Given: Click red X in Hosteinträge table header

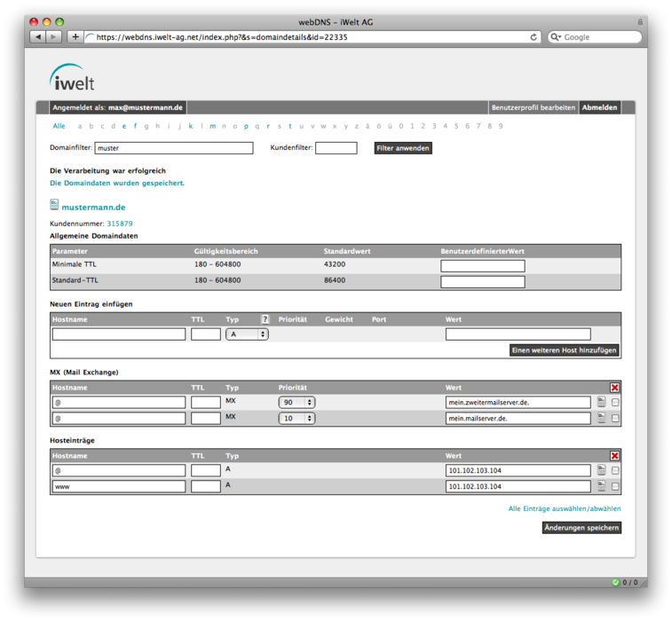Looking at the screenshot, I should point(614,456).
